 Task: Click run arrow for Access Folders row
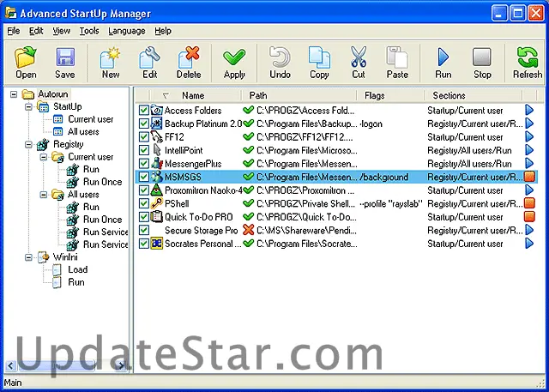click(529, 111)
